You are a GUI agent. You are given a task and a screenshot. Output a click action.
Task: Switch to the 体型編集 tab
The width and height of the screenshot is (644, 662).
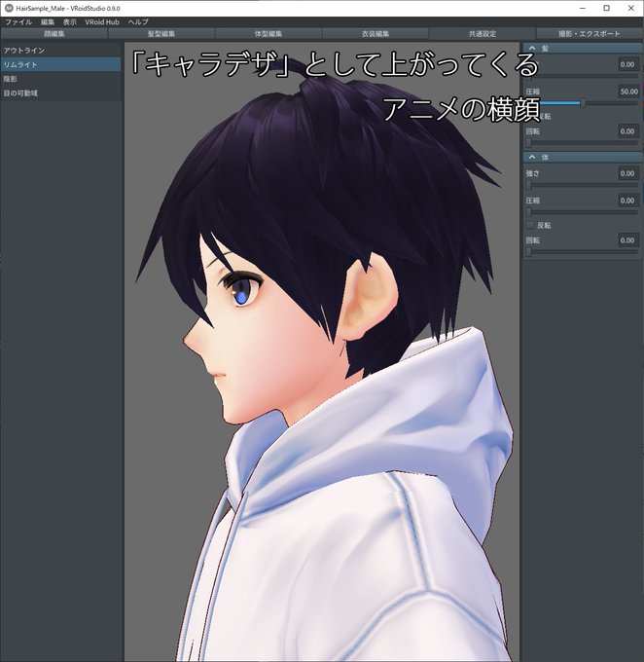point(268,33)
